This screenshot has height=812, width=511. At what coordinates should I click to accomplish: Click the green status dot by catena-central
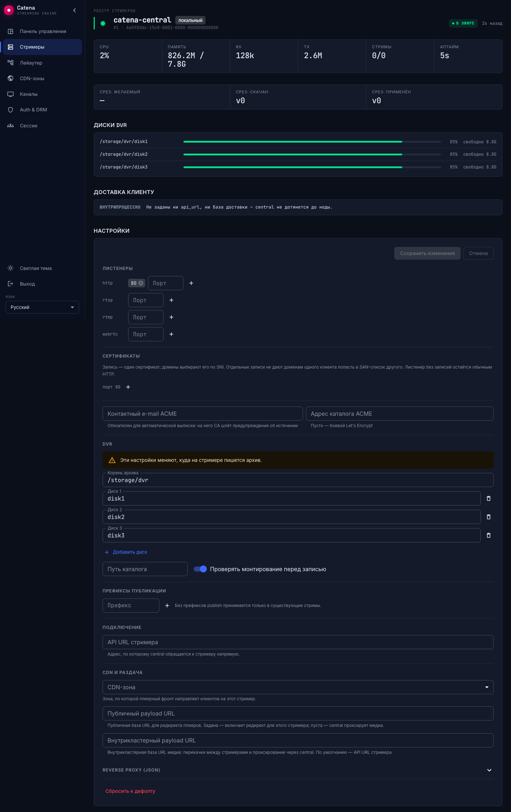(x=103, y=23)
